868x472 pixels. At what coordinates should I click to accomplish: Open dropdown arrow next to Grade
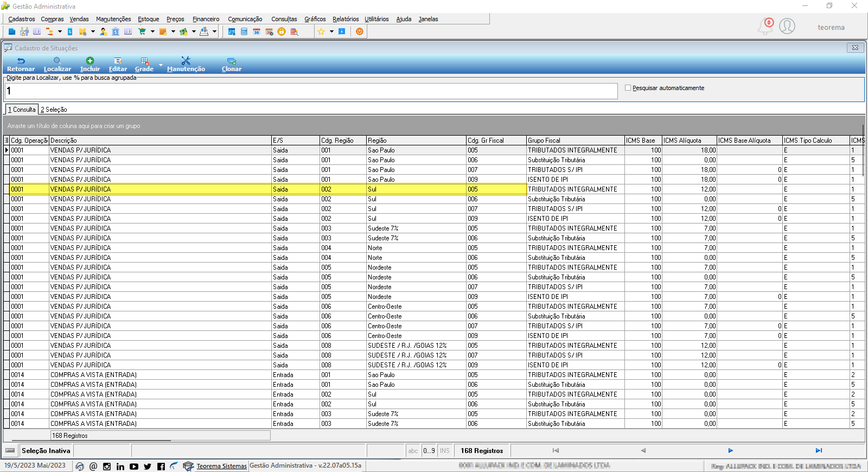(x=161, y=65)
